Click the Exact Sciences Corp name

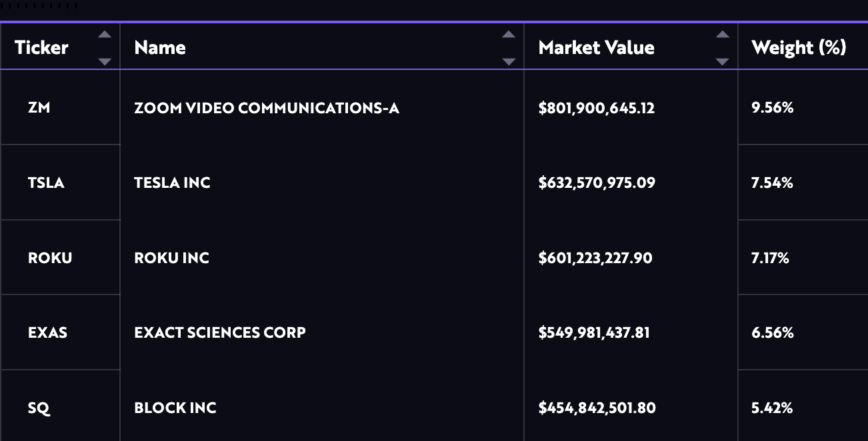(x=220, y=332)
